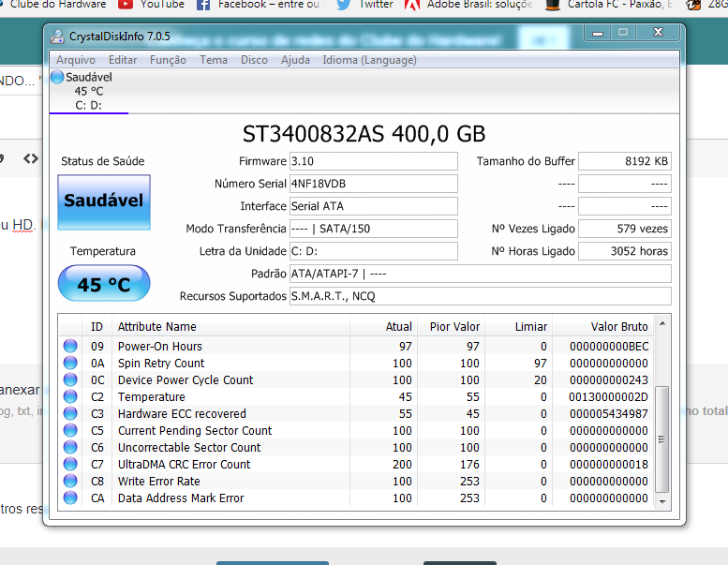The height and width of the screenshot is (565, 728).
Task: Select the Hardware ECC recovered attribute name
Action: coord(182,413)
